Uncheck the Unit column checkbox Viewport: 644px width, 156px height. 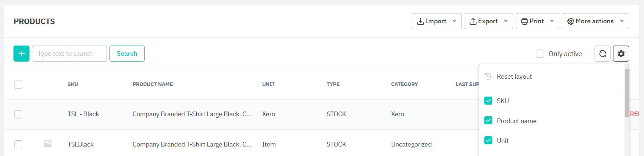[488, 141]
